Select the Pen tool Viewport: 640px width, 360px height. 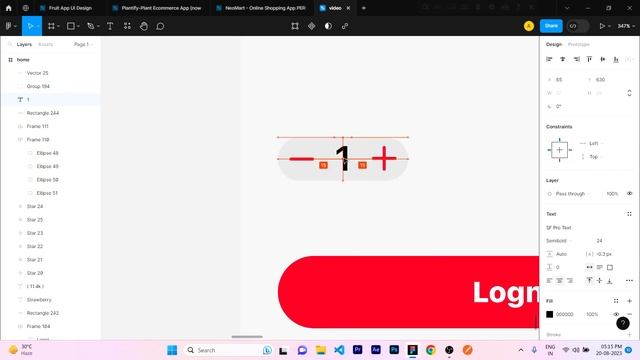[91, 26]
